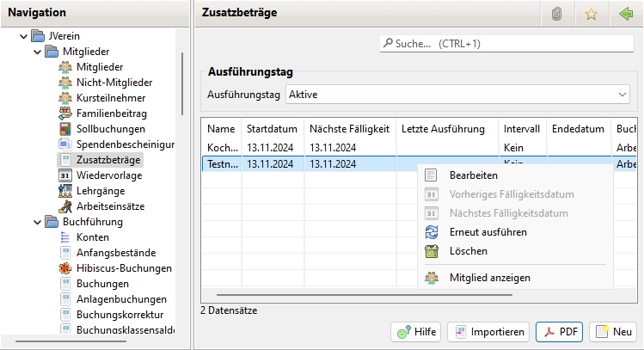Select Wiedervorlage calendar item

click(108, 175)
